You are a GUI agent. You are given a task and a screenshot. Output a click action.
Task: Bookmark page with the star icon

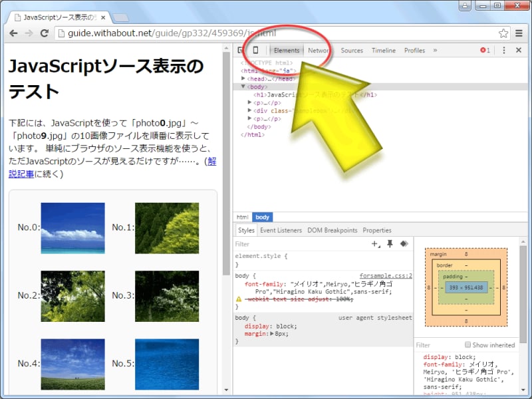point(503,33)
